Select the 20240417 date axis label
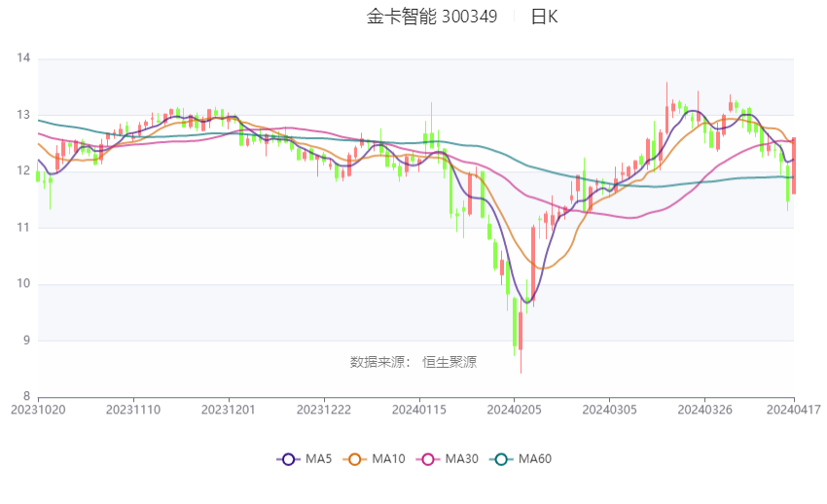Screen dimensions: 827x504 795,410
